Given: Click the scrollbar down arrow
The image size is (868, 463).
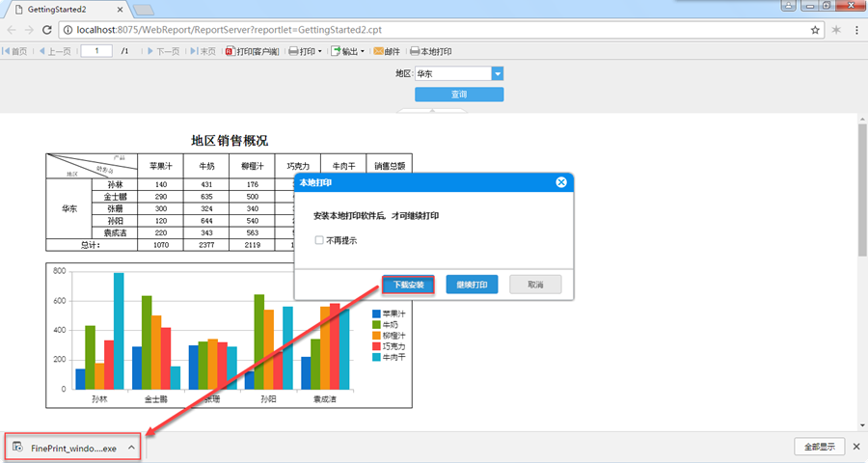Looking at the screenshot, I should tap(862, 426).
